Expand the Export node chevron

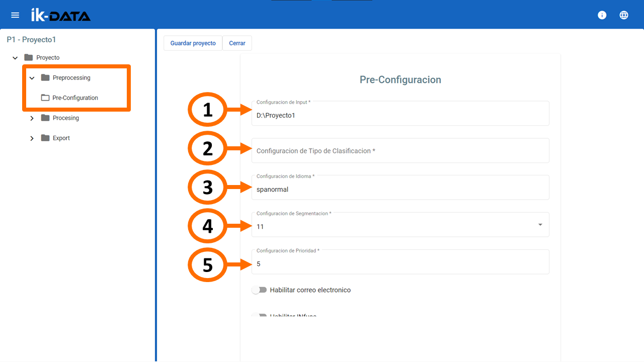tap(32, 138)
